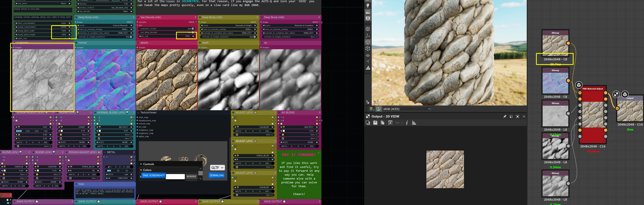Click the monitor color profile icon
The height and width of the screenshot is (205, 644).
(378, 109)
